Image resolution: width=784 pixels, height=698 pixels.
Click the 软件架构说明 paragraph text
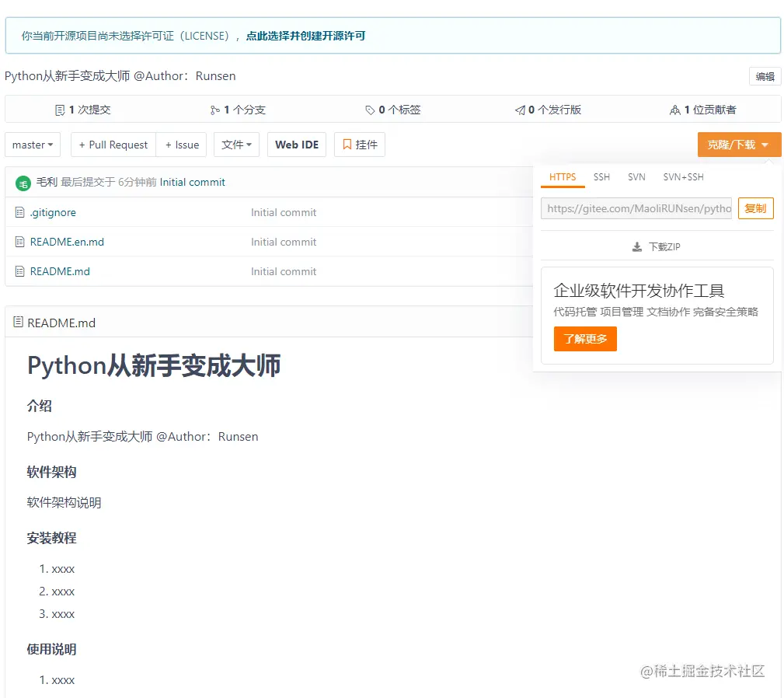click(64, 502)
